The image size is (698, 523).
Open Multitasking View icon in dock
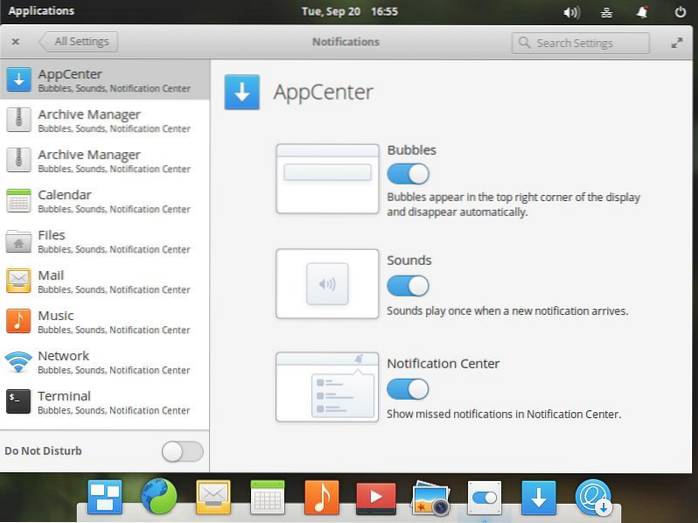click(104, 496)
